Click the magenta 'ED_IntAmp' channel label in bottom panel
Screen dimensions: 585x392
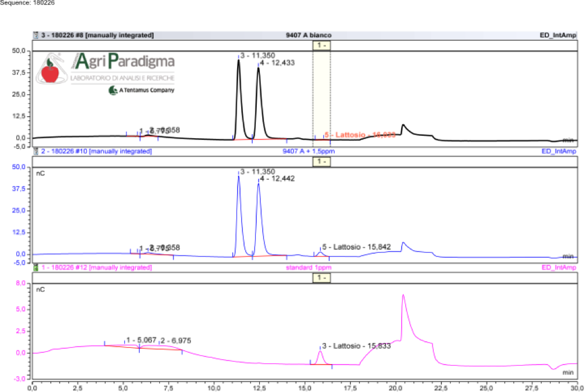559,268
